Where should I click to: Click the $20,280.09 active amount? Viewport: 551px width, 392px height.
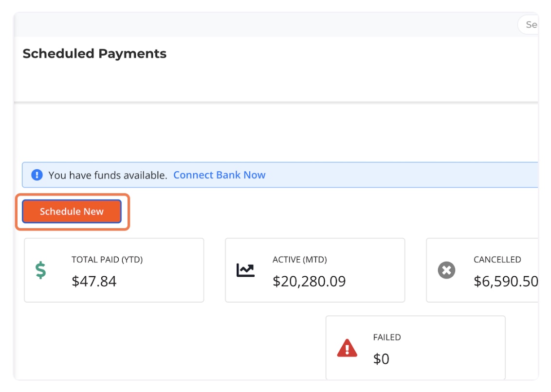309,281
